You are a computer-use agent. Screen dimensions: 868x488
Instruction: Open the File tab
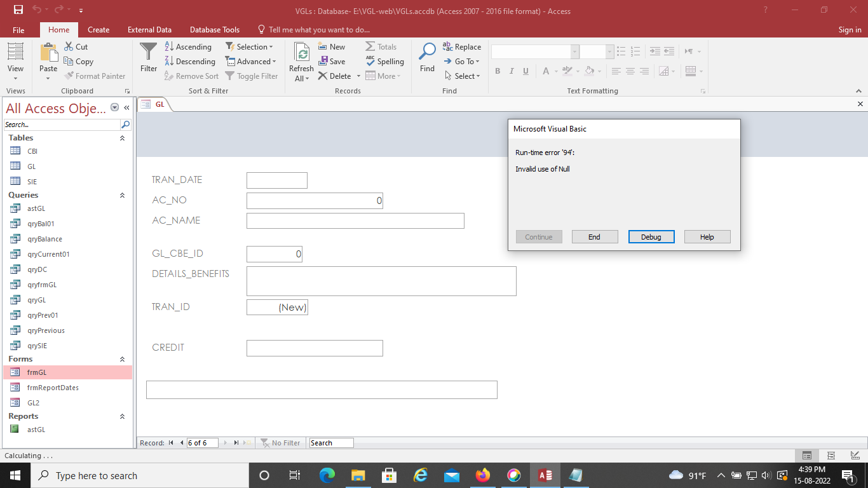pos(18,30)
